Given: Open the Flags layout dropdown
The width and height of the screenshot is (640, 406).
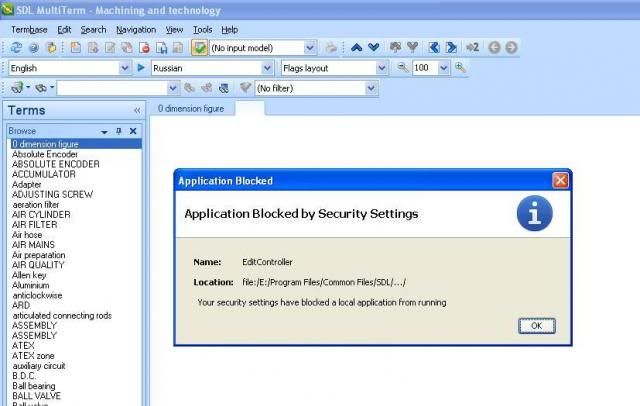Looking at the screenshot, I should [381, 68].
